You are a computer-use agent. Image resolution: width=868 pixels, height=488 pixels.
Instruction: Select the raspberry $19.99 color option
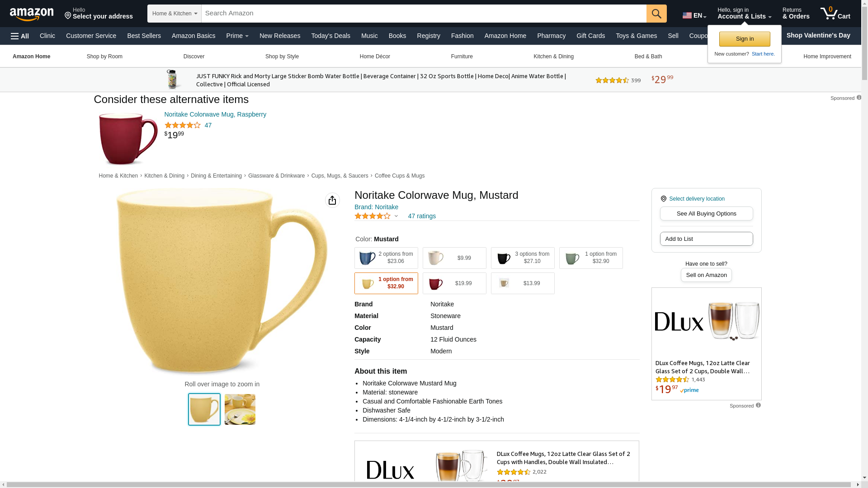[x=454, y=283]
